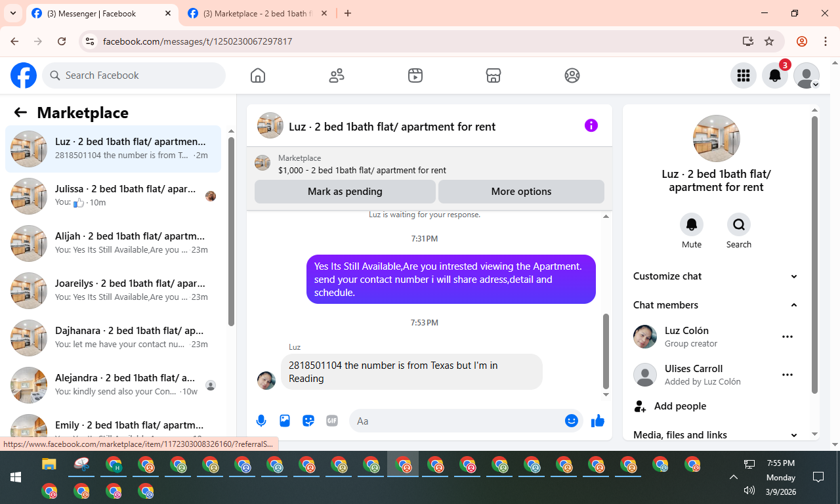Click the install app icon in address bar
The height and width of the screenshot is (504, 840).
[748, 41]
